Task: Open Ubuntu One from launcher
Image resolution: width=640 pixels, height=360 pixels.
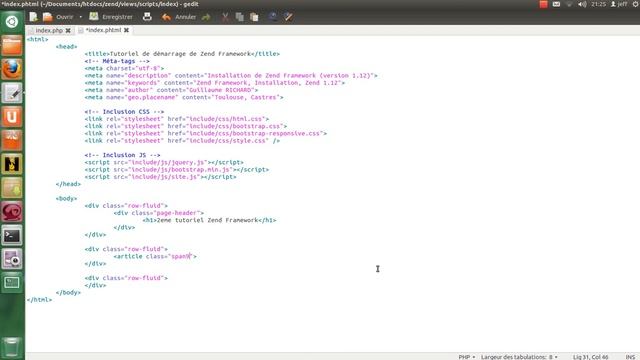Action: pyautogui.click(x=12, y=117)
